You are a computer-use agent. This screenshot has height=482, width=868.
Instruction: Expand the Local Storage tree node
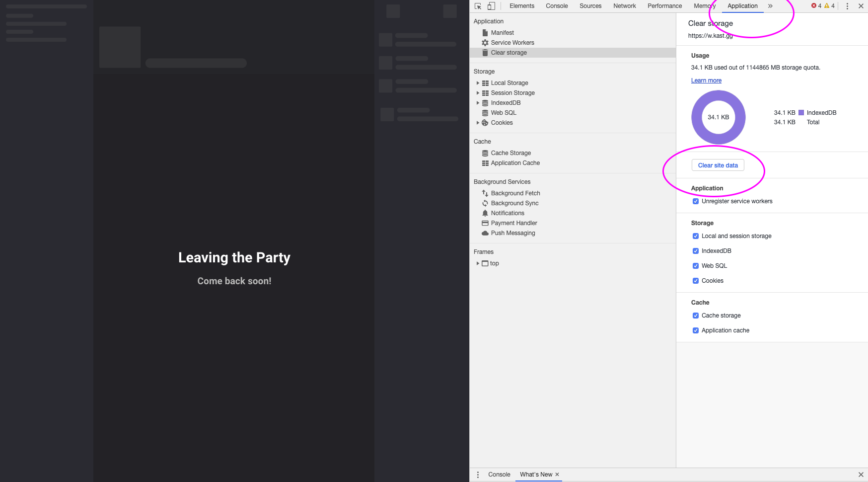point(478,83)
